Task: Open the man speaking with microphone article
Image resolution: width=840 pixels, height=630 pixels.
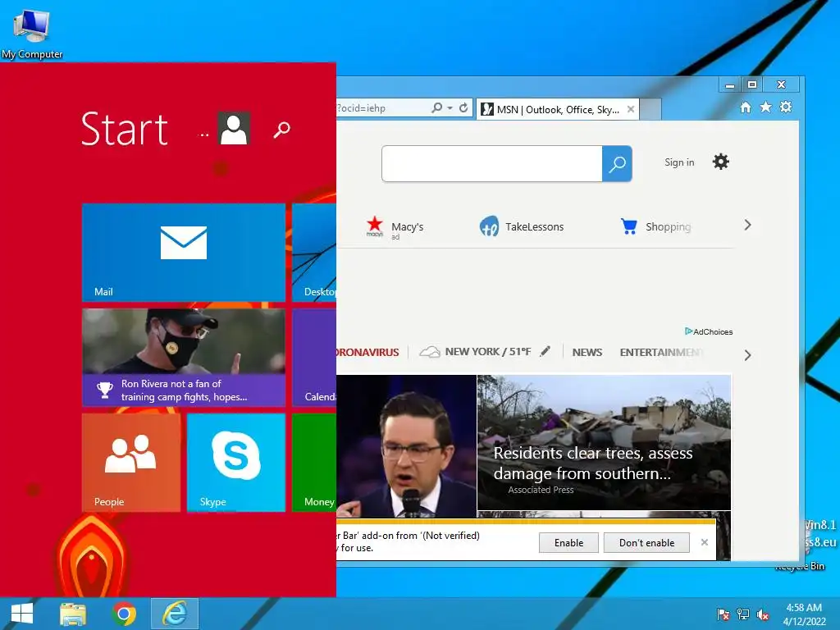Action: [x=407, y=445]
